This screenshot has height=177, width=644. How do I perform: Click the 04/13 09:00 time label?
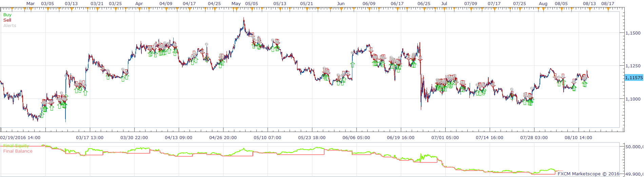tap(179, 138)
